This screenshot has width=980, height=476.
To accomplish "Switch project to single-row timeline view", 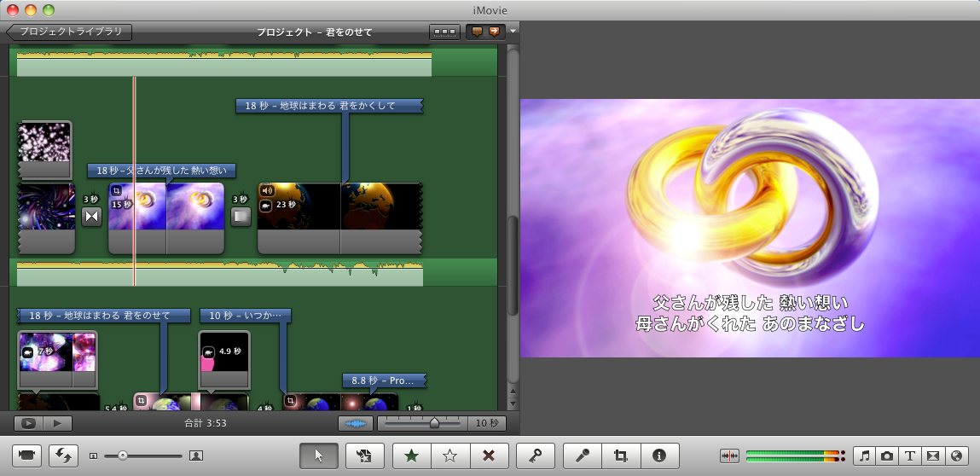I will click(x=444, y=32).
